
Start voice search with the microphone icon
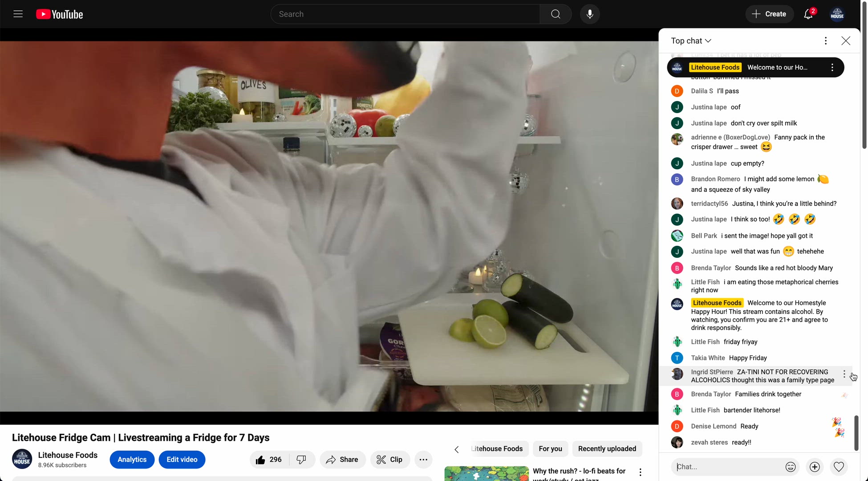tap(589, 14)
